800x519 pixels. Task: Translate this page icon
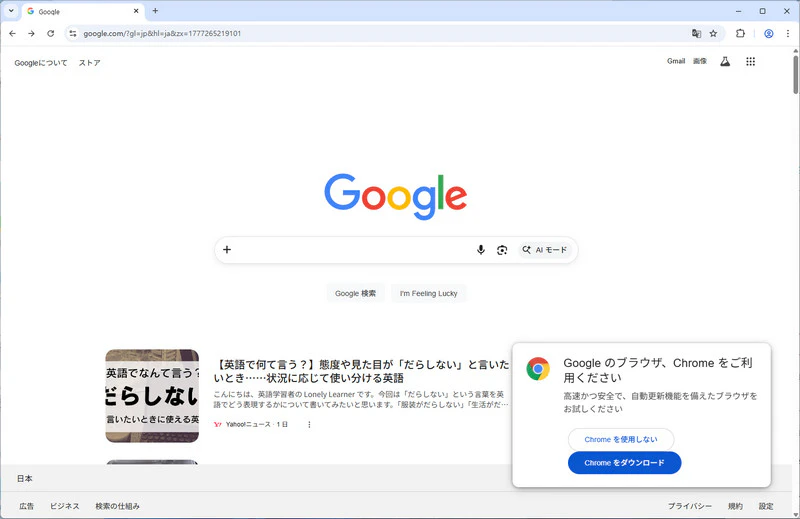tap(696, 34)
